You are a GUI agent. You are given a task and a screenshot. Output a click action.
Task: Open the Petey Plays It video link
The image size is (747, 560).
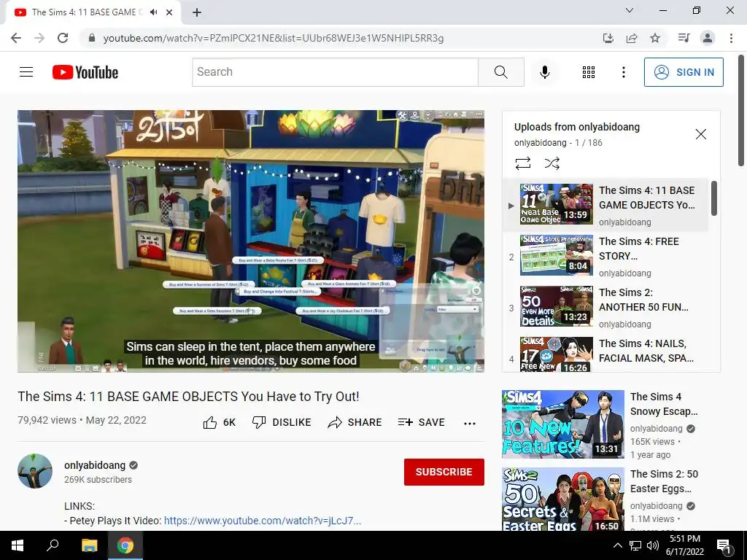click(x=263, y=521)
